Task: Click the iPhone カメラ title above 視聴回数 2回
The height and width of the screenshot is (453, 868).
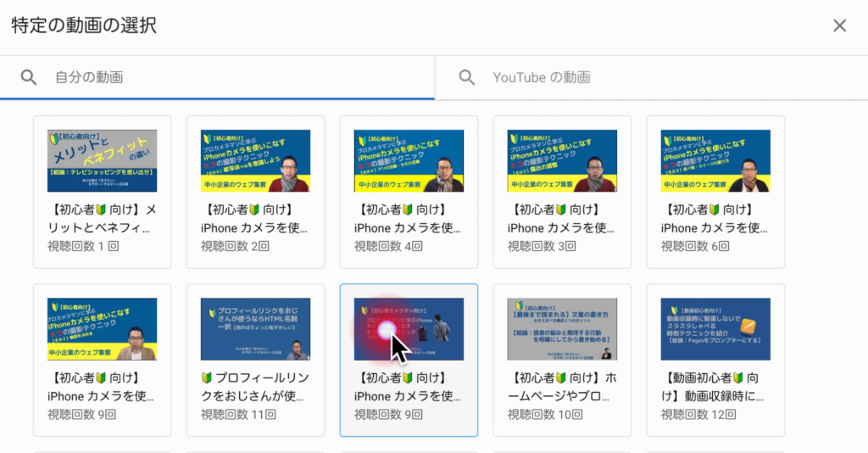Action: (x=254, y=219)
